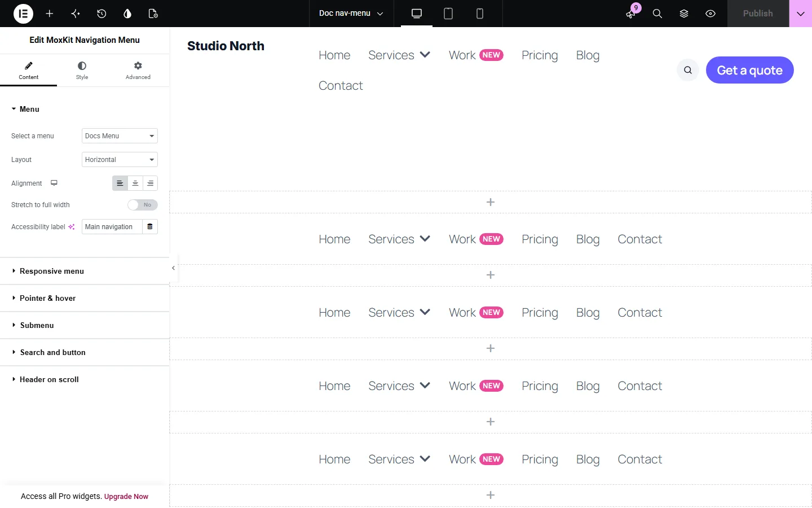Add a section below the fifth nav menu
Screen dimensions: 812x508
(x=491, y=495)
